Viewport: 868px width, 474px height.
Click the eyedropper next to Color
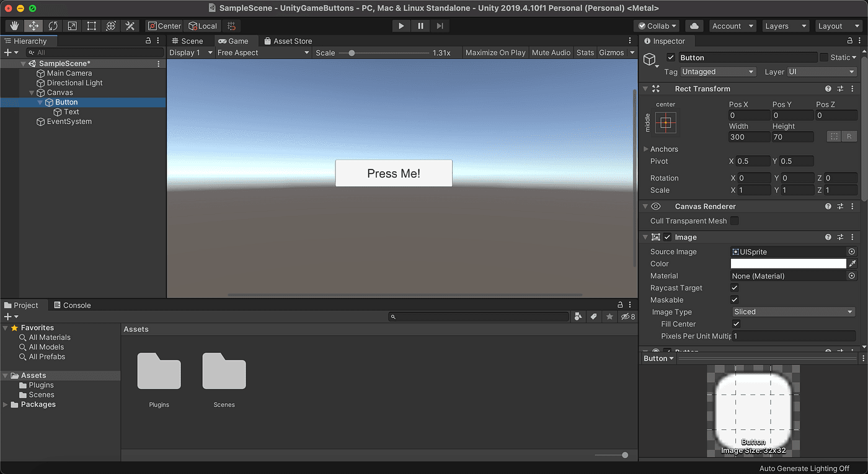(852, 264)
